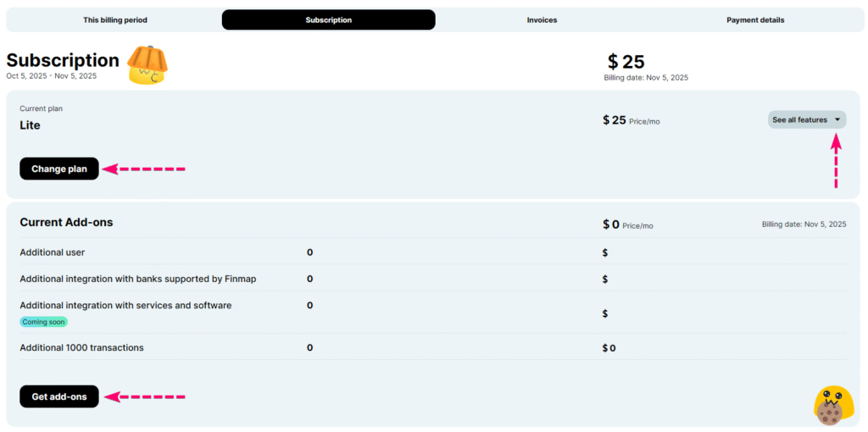
Task: Click the Lite current plan name
Action: [x=31, y=125]
